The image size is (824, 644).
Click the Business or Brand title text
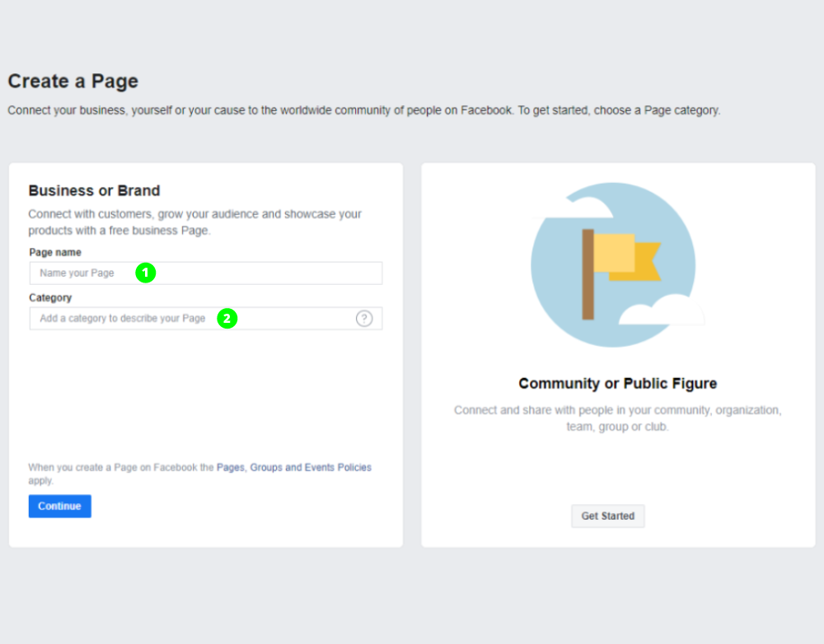tap(94, 190)
